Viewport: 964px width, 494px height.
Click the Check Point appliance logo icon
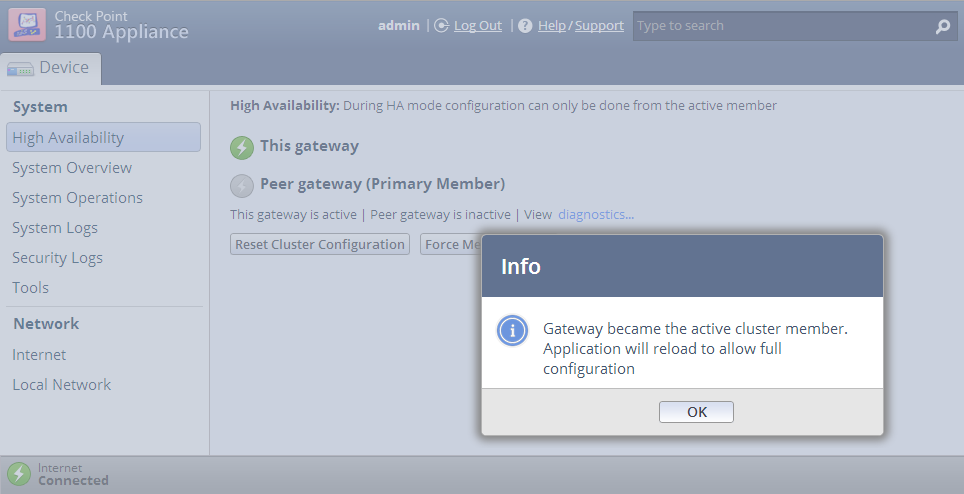[27, 25]
